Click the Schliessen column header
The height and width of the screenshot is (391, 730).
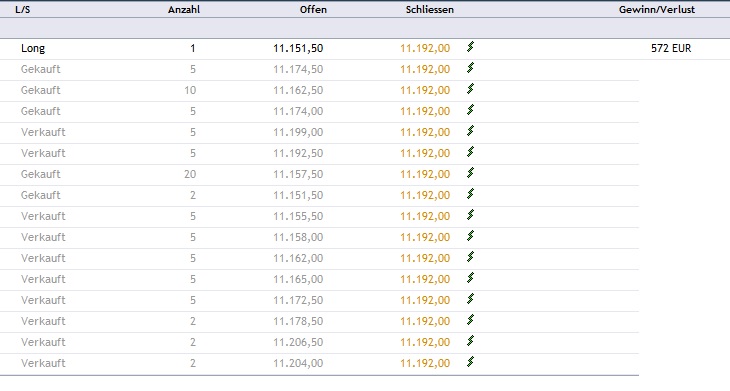point(430,9)
